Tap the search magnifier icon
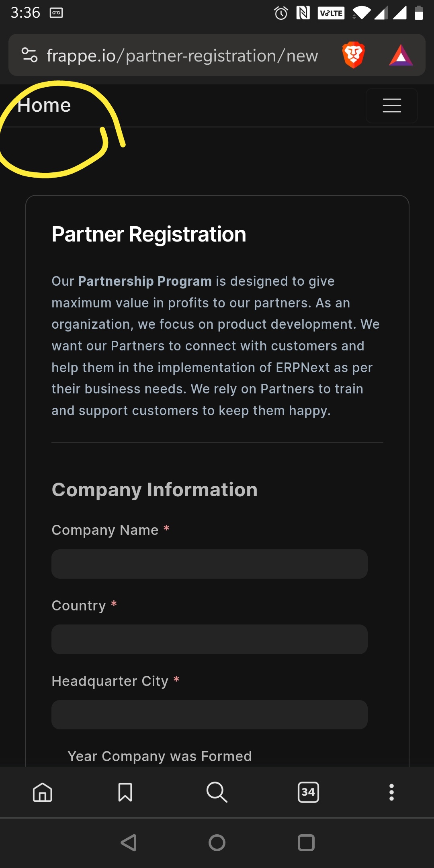 point(217,792)
